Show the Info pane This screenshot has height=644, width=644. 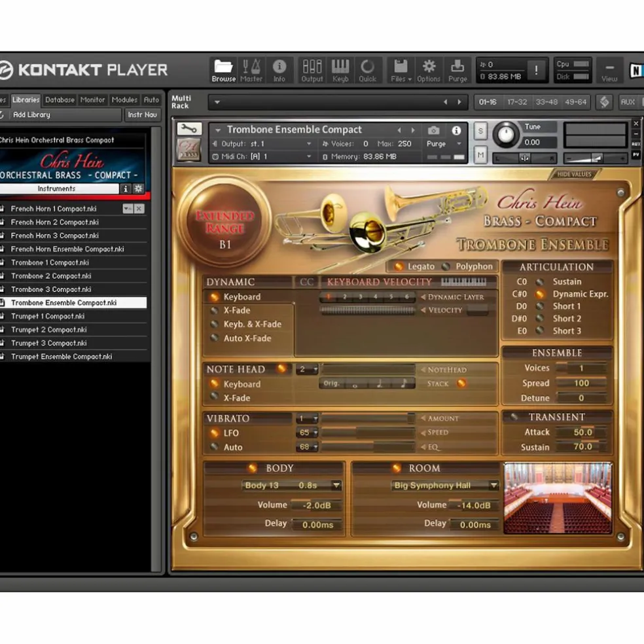[x=279, y=70]
